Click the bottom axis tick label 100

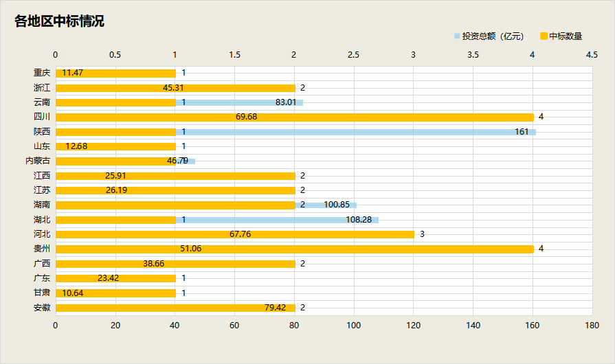(353, 326)
